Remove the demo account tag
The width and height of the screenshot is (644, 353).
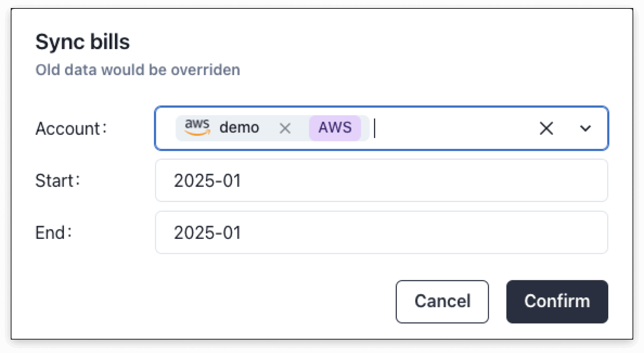click(285, 128)
